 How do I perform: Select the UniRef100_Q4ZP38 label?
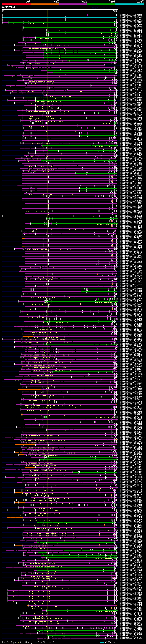131,638
